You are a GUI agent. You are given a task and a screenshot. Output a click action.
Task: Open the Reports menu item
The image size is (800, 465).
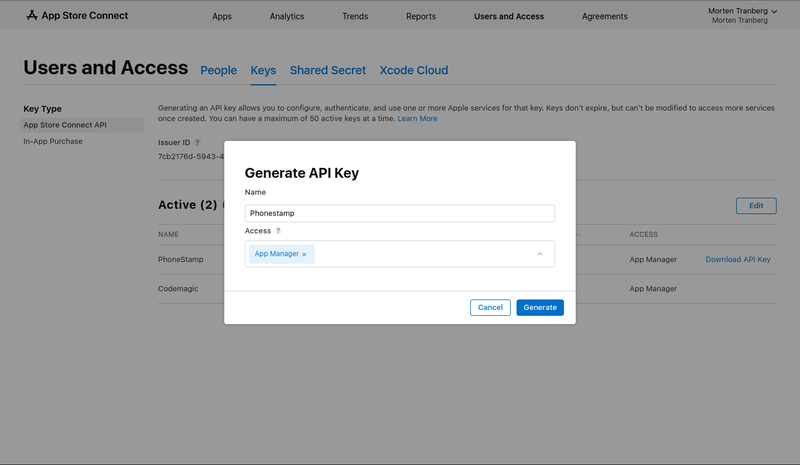pos(421,16)
